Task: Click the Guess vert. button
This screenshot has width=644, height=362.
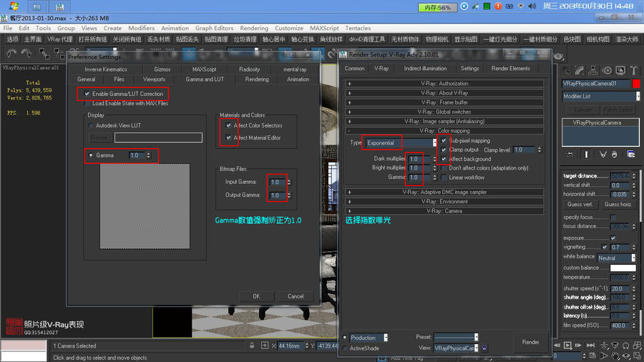Action: pyautogui.click(x=580, y=204)
